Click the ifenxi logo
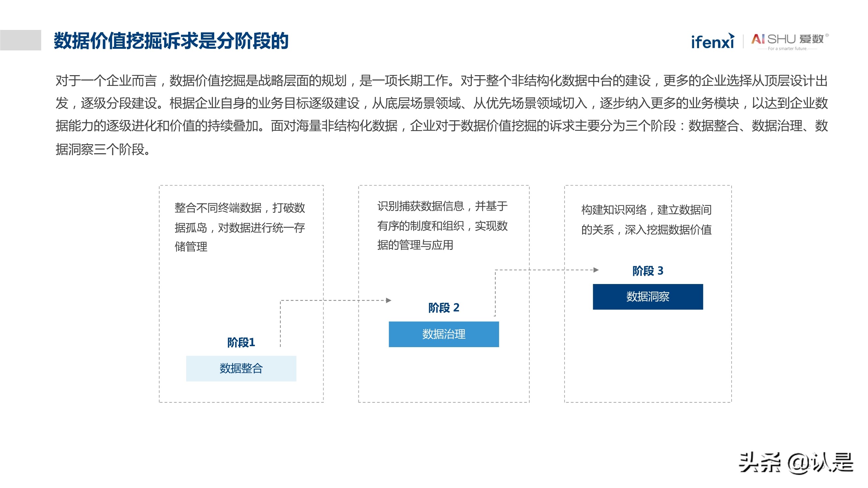 click(x=712, y=41)
